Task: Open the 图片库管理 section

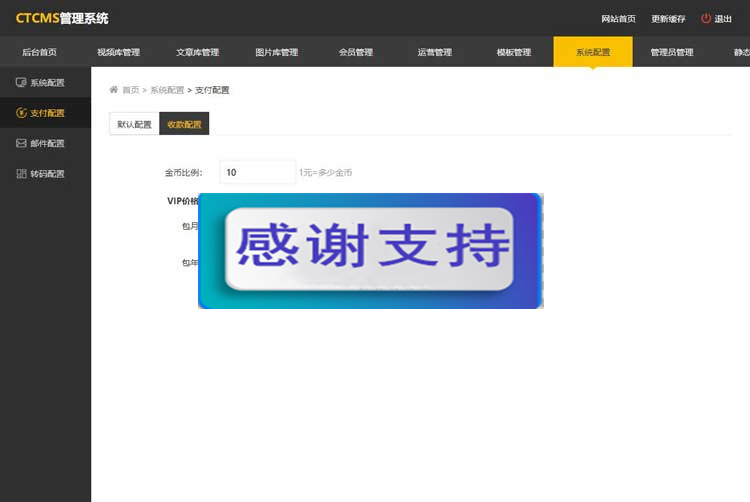Action: coord(276,52)
